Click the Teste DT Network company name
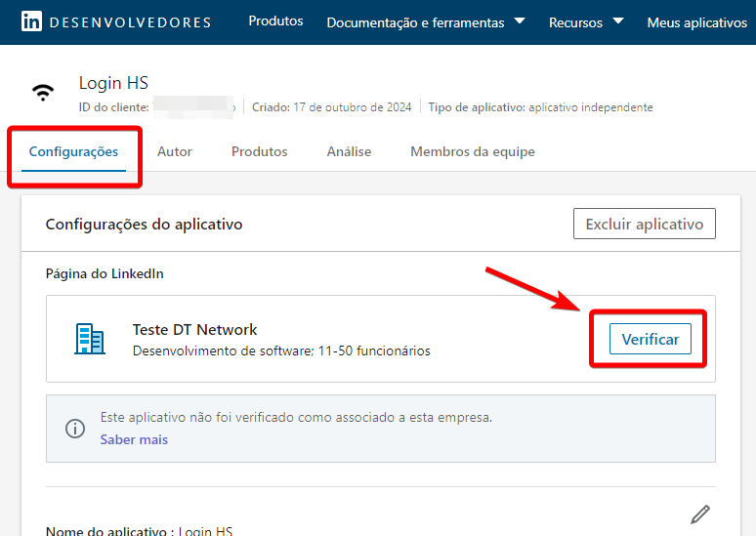This screenshot has width=756, height=536. [194, 330]
